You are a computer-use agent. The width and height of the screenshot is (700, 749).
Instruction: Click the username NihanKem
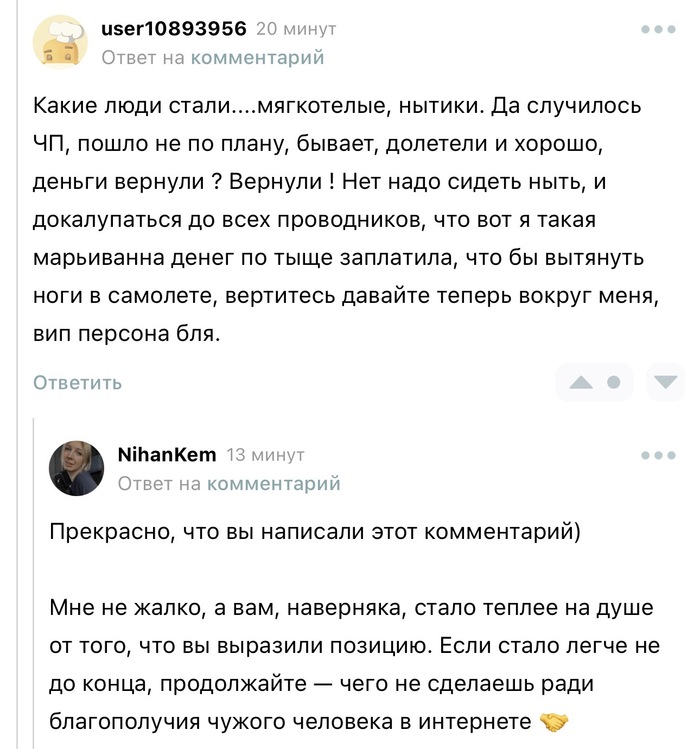167,455
